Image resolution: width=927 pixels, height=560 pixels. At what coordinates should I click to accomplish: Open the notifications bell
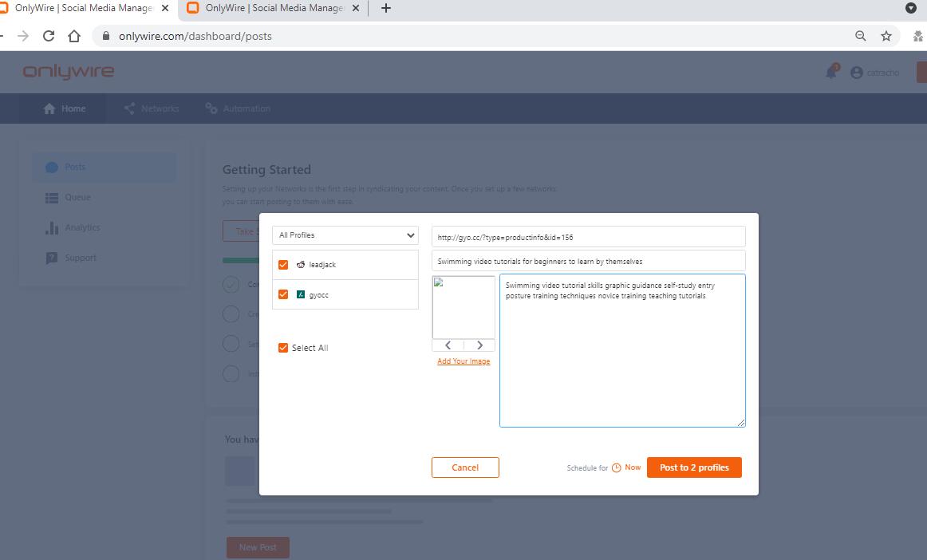832,72
